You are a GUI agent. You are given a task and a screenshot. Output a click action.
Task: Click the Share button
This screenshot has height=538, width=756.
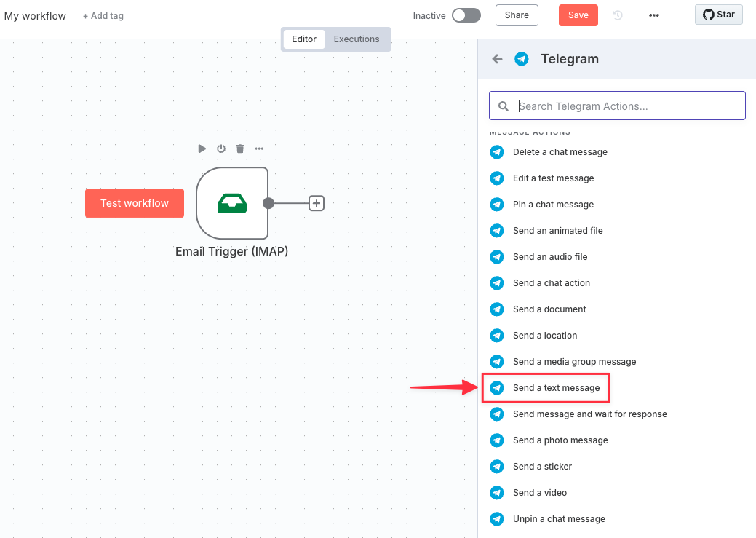pos(517,15)
